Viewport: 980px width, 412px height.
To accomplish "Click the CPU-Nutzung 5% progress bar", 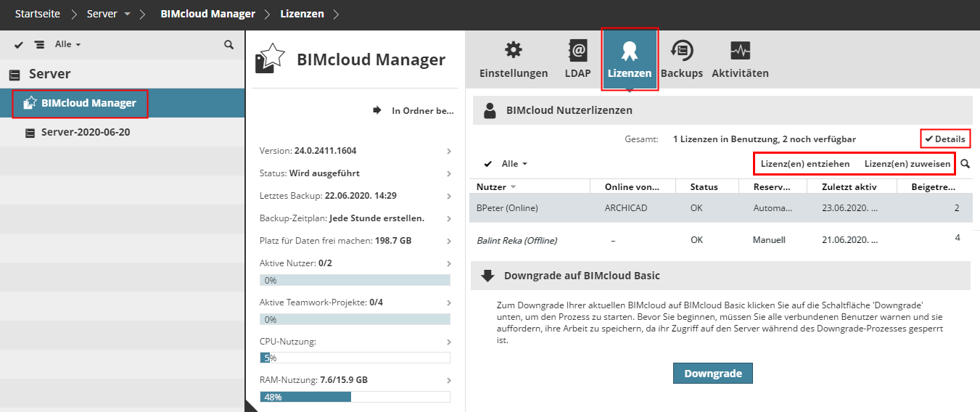I will coord(355,358).
